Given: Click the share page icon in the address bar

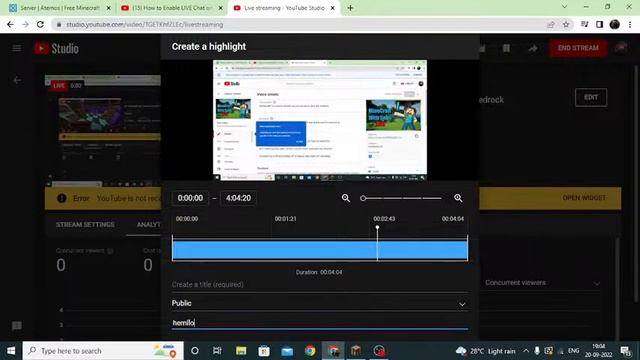Looking at the screenshot, I should coord(551,24).
